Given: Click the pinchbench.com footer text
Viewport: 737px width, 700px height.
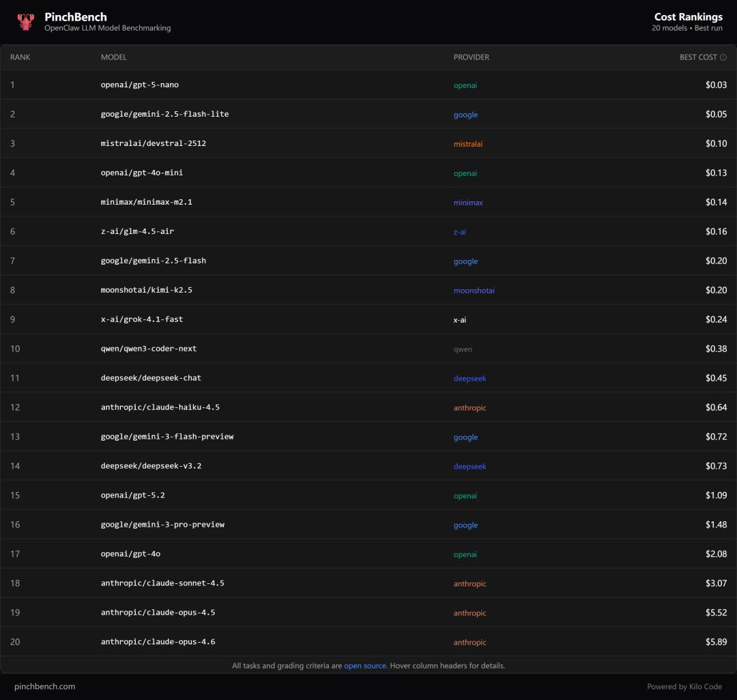Looking at the screenshot, I should [44, 686].
